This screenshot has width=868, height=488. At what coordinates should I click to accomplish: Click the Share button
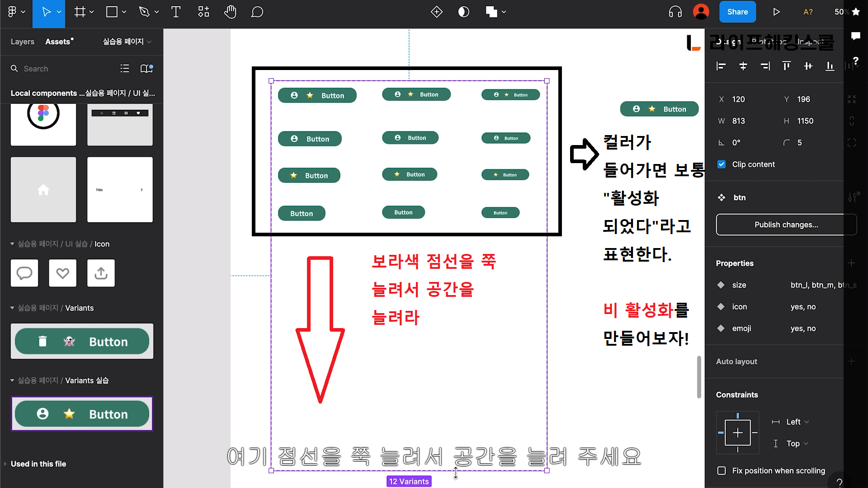pos(737,12)
